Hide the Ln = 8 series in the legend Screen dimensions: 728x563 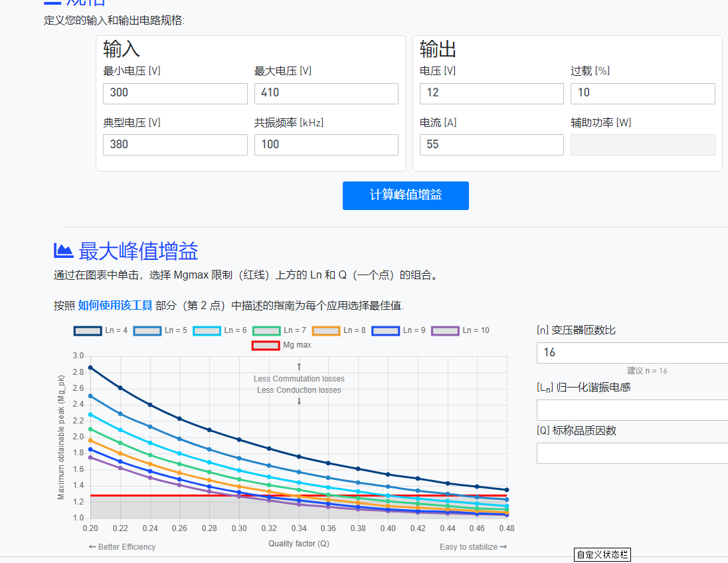(x=326, y=331)
